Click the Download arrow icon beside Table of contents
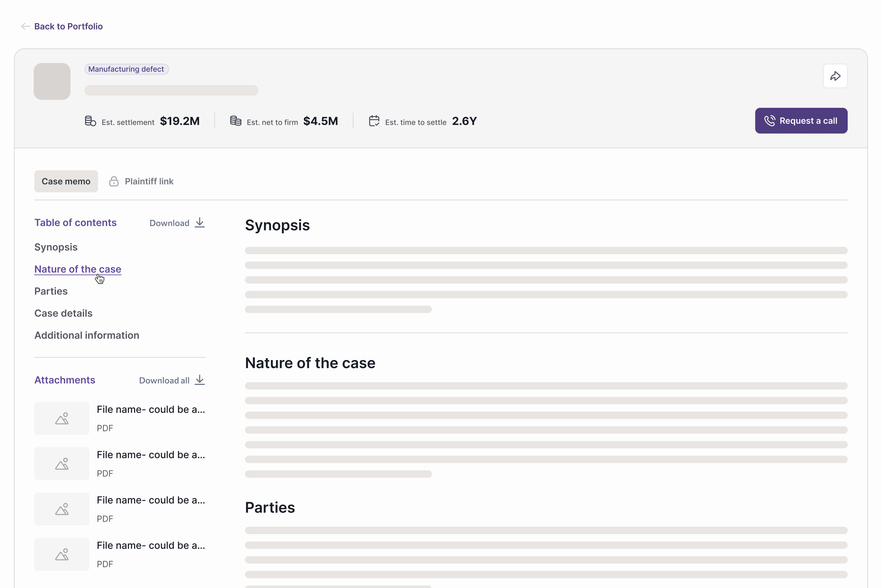The image size is (882, 588). [x=200, y=223]
